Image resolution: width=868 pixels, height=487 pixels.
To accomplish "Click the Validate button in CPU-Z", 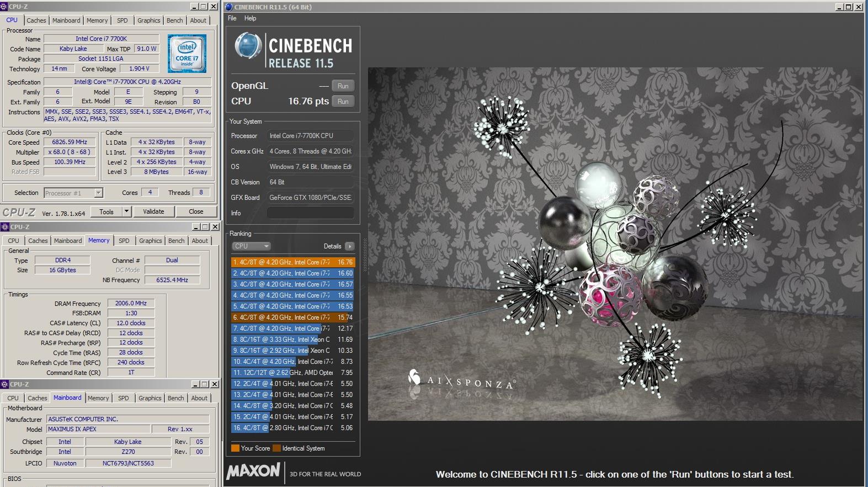I will (153, 211).
